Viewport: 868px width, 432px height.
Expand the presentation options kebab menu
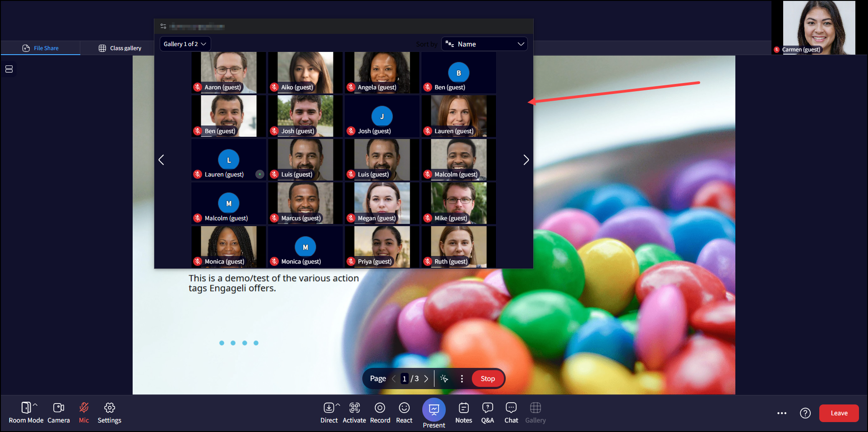pyautogui.click(x=462, y=379)
